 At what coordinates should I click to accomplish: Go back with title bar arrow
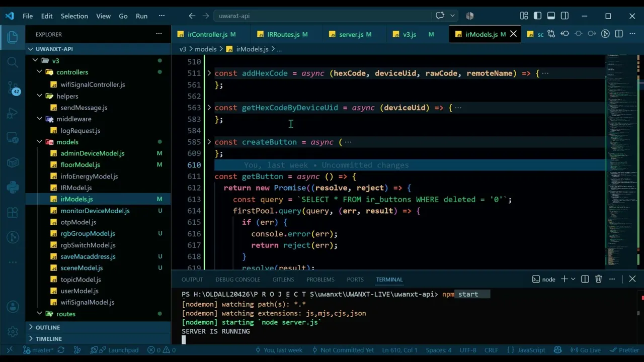[192, 16]
